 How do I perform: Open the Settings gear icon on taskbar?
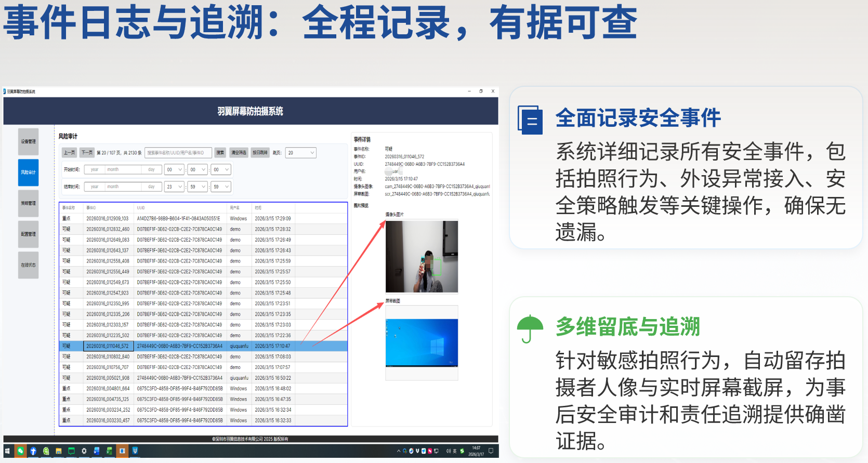coord(84,451)
